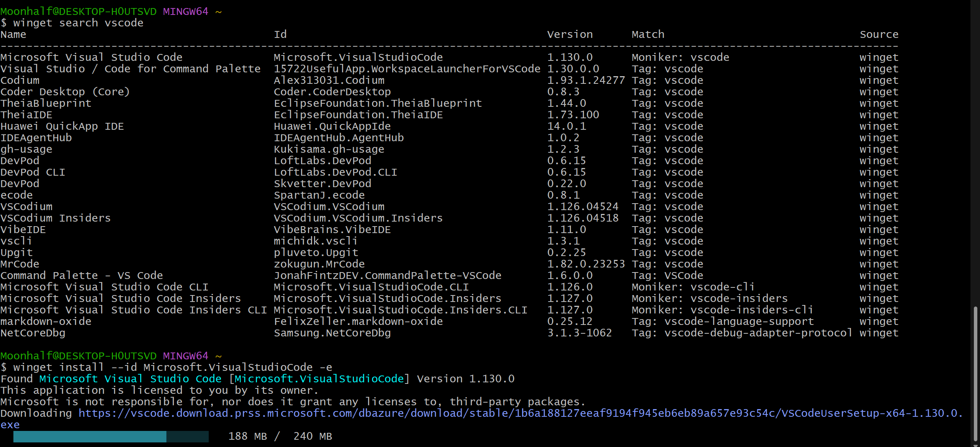
Task: Click the version "0.25.12"
Action: click(x=570, y=321)
